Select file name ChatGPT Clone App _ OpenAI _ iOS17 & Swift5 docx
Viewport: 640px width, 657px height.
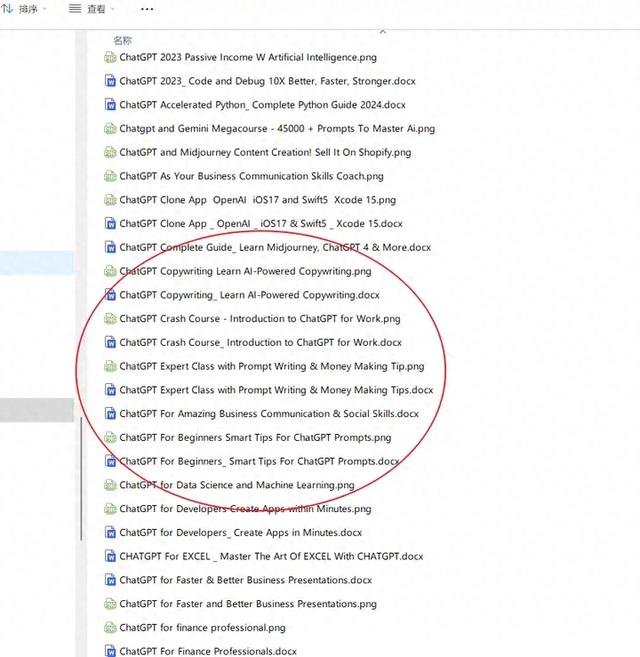pyautogui.click(x=261, y=223)
